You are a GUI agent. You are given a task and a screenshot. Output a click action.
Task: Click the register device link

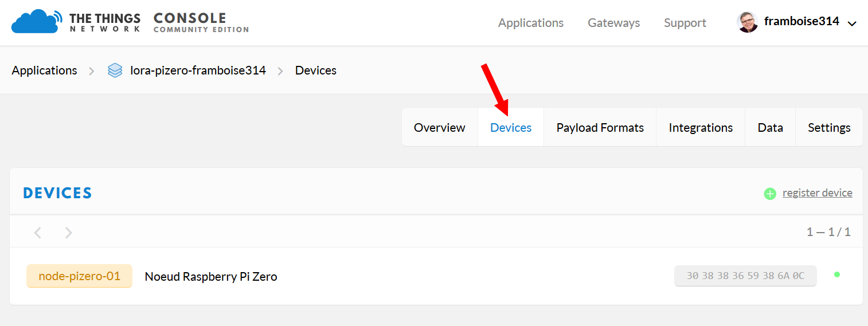[x=818, y=193]
